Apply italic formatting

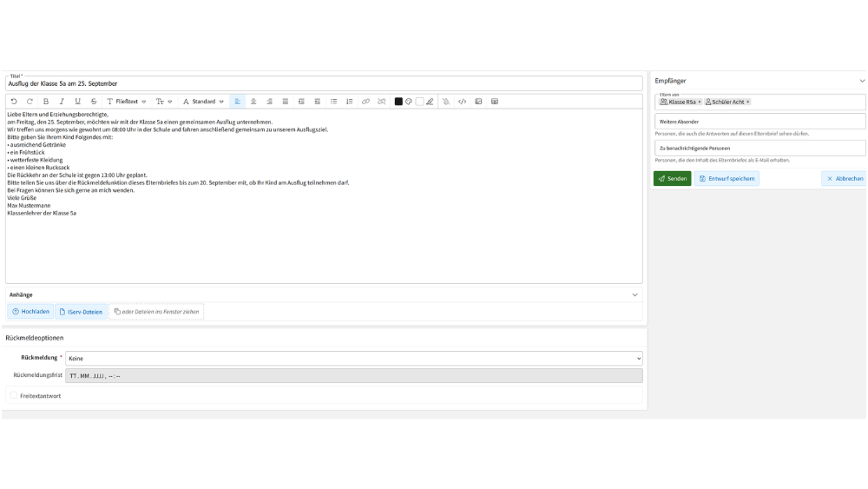pos(62,102)
